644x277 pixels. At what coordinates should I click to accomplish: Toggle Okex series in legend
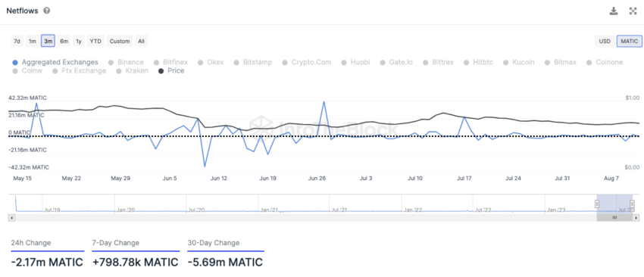coord(211,62)
